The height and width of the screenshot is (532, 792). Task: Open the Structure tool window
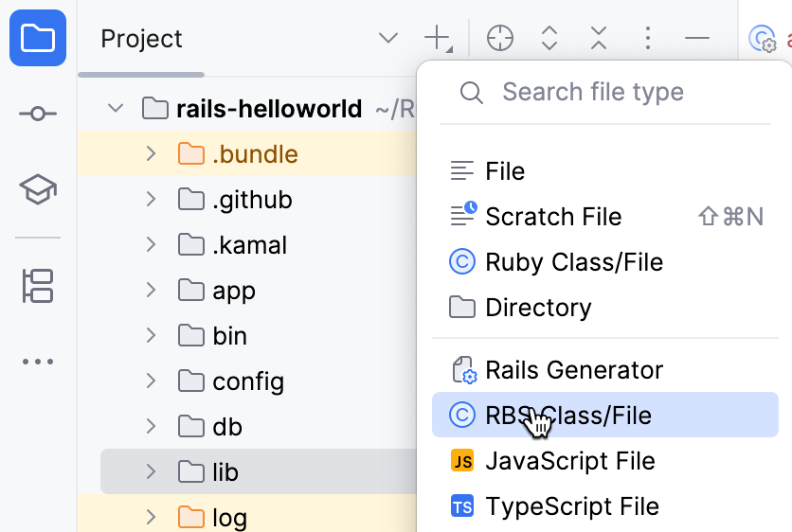38,286
